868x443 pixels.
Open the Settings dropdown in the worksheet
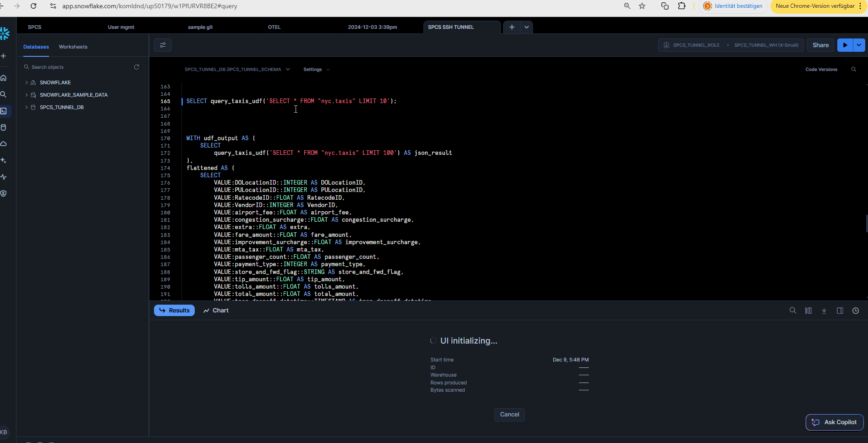[316, 69]
